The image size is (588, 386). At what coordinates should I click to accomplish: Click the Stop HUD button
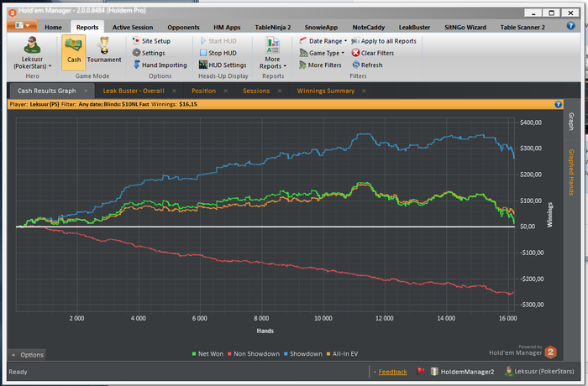tap(218, 53)
